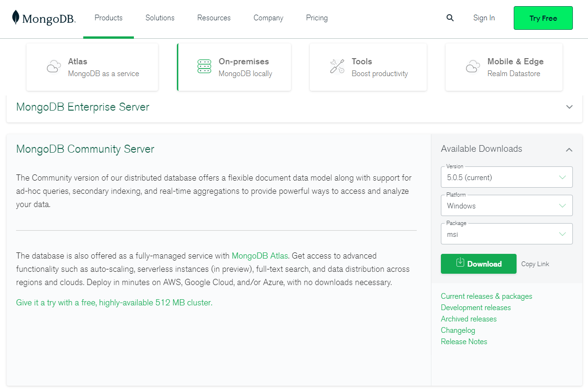Click Copy Link next to Download
The height and width of the screenshot is (390, 588).
tap(535, 264)
